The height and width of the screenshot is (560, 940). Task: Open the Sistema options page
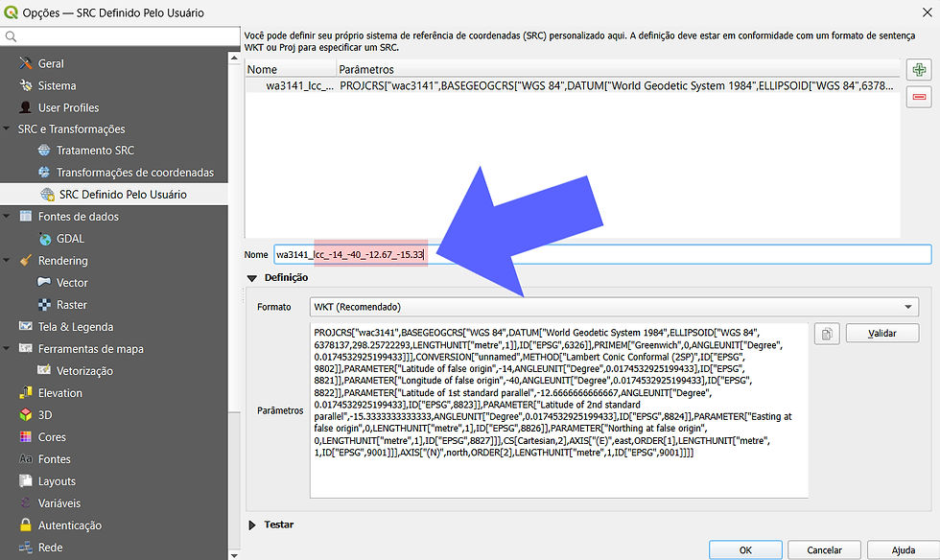tap(57, 85)
